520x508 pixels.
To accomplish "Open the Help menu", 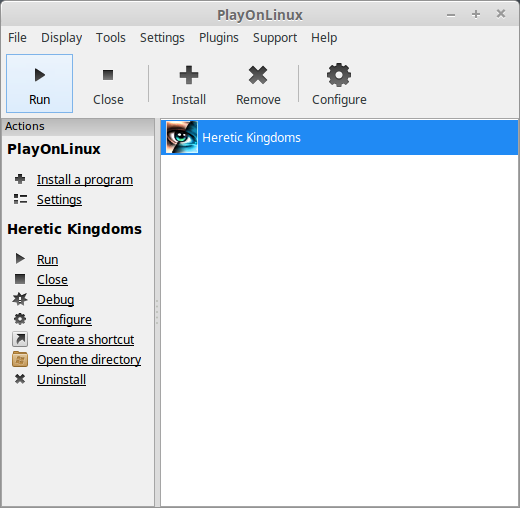I will click(x=324, y=38).
